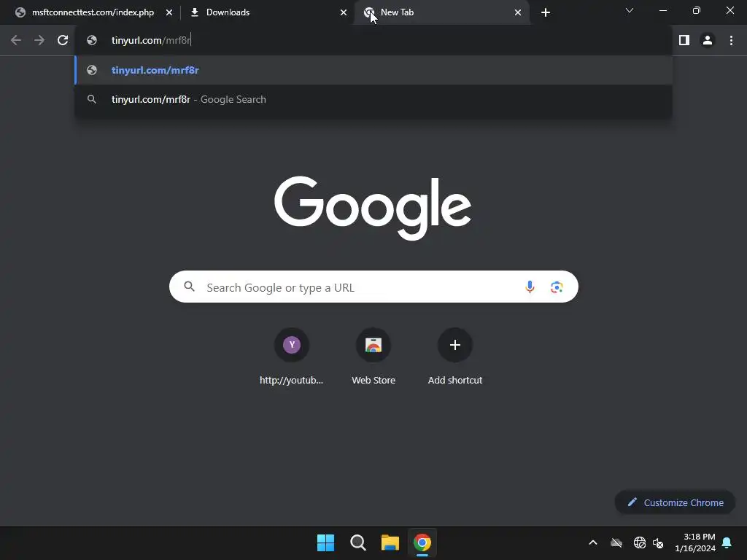Open the http://youtub... shortcut

[292, 356]
